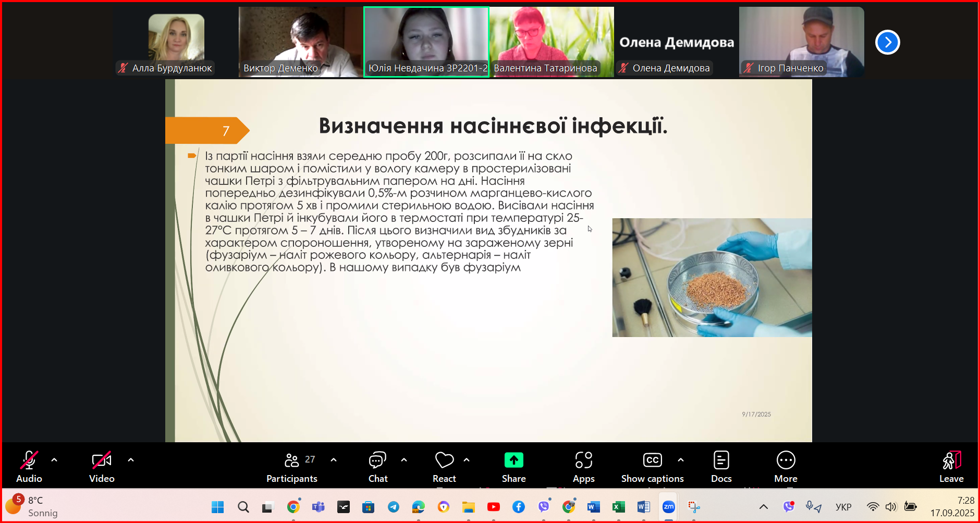Open the Participants list
Viewport: 980px width, 523px height.
(x=292, y=467)
